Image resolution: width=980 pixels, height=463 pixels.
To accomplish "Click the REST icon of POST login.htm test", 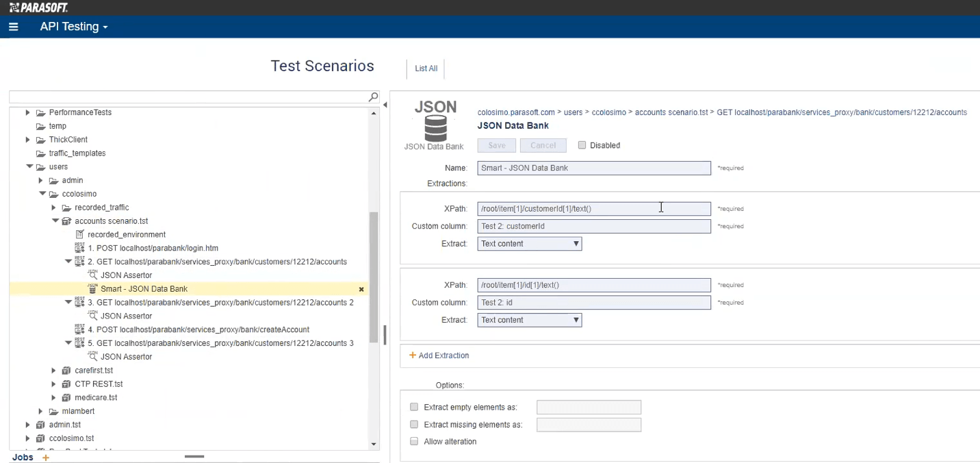I will 79,248.
